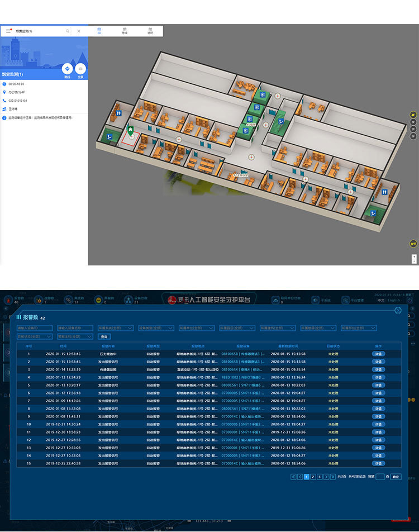Go to page 2 of the alarm list

click(313, 477)
